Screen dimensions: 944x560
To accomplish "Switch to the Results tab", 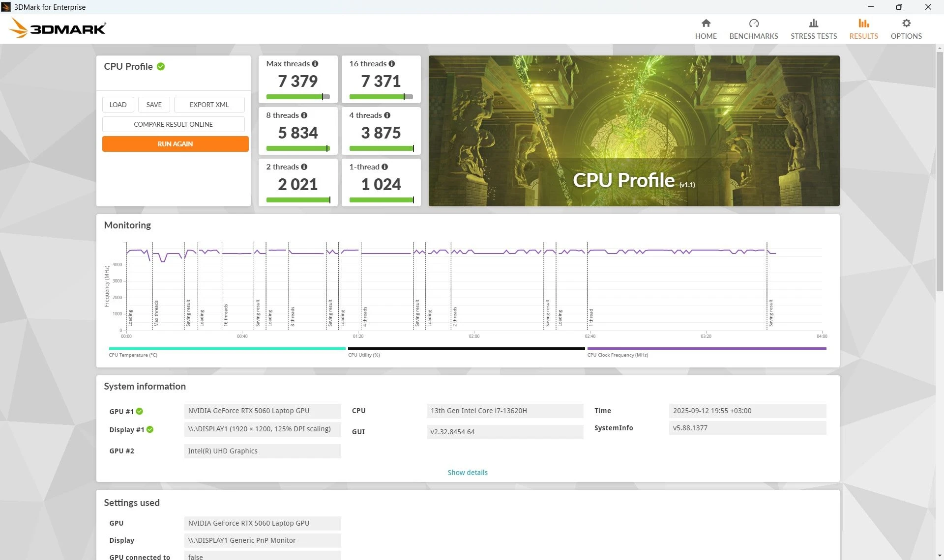I will coord(863,29).
